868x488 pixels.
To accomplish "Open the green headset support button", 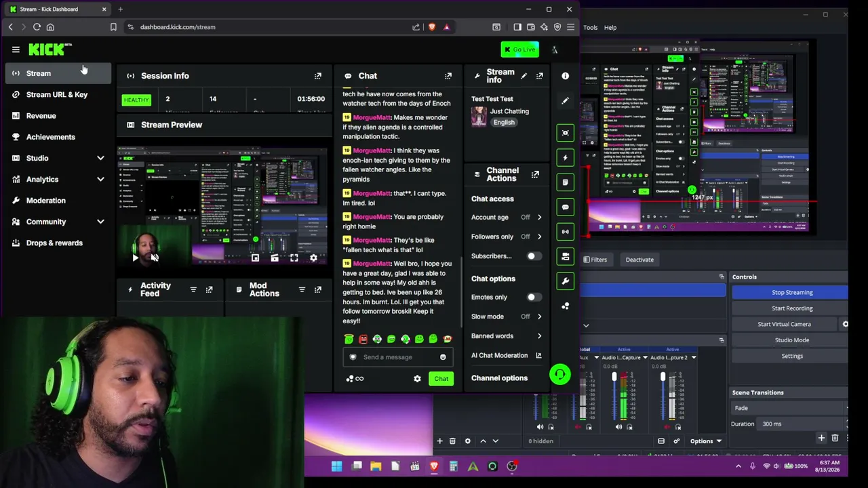I will point(560,374).
